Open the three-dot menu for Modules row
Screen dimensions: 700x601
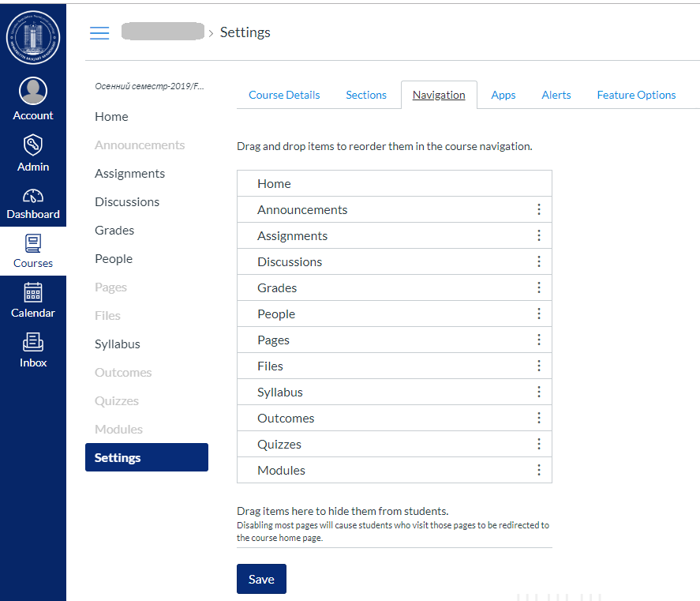[x=539, y=470]
